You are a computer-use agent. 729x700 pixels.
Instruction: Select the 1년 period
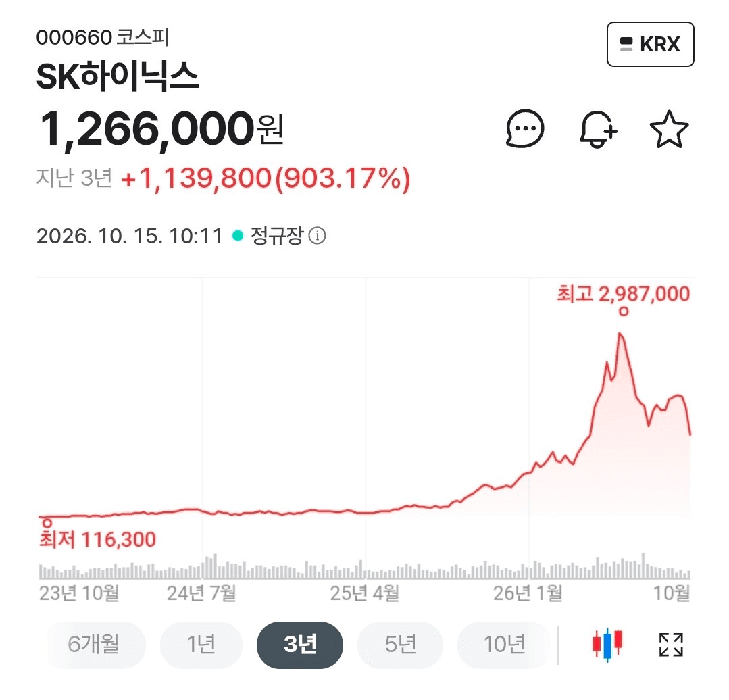[x=201, y=645]
